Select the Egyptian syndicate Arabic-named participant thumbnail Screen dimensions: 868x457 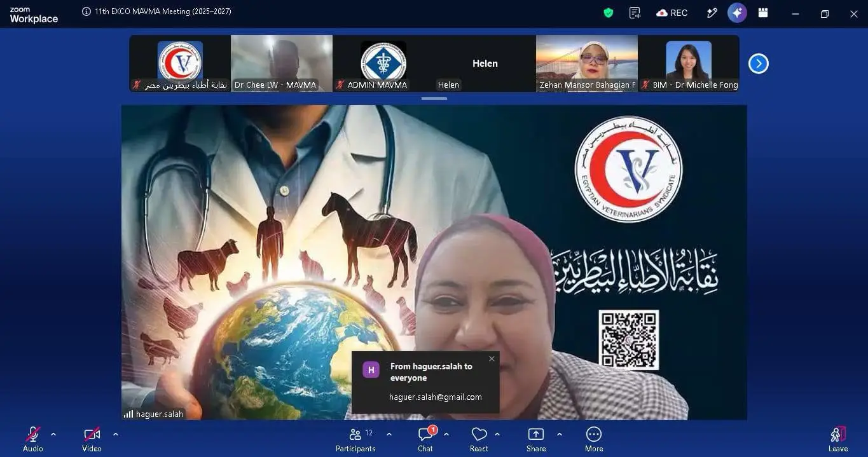tap(180, 64)
